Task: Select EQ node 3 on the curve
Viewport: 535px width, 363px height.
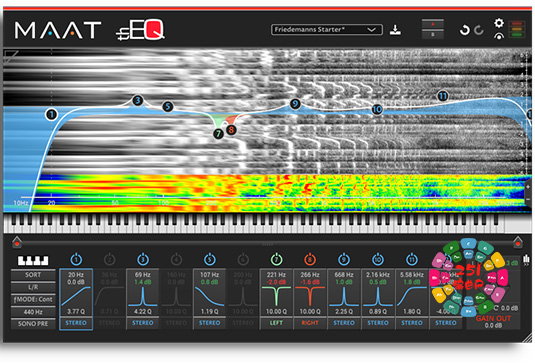Action: 138,101
